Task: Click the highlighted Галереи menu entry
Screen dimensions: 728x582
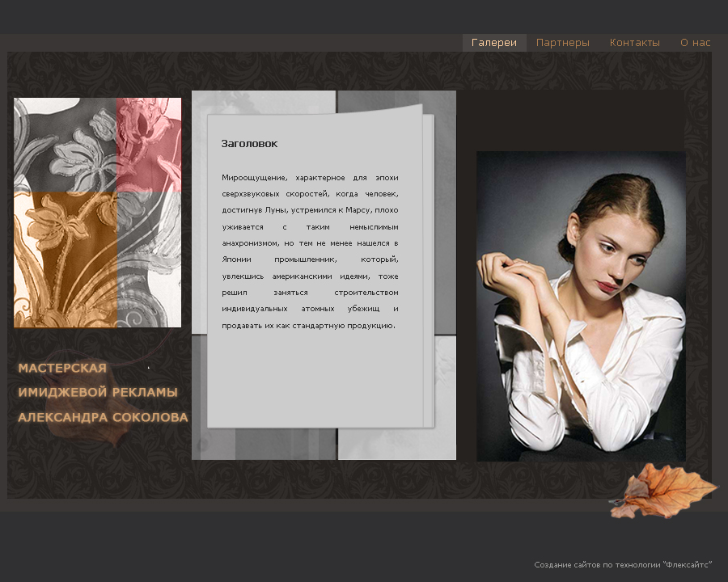Action: pos(493,42)
